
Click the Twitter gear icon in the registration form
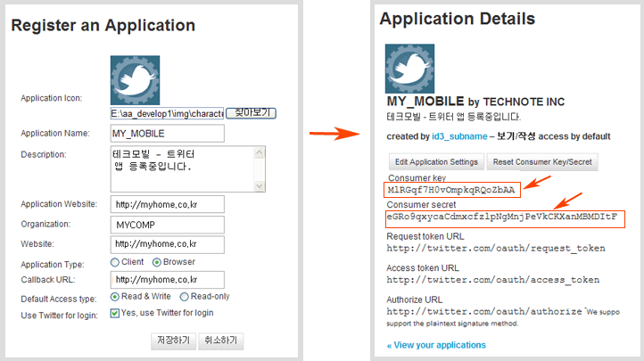coord(135,79)
